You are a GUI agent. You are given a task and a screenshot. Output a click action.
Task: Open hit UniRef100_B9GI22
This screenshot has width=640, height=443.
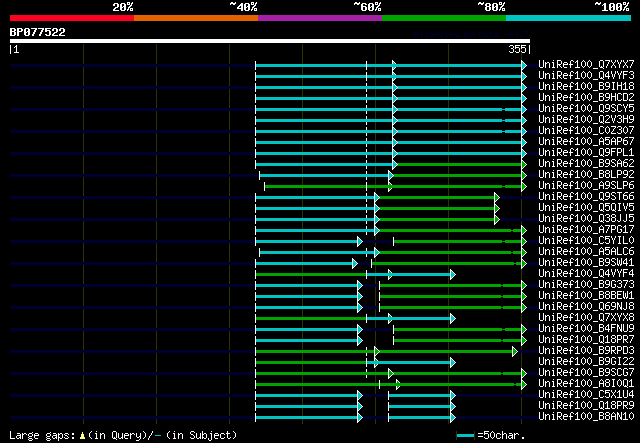coord(586,362)
